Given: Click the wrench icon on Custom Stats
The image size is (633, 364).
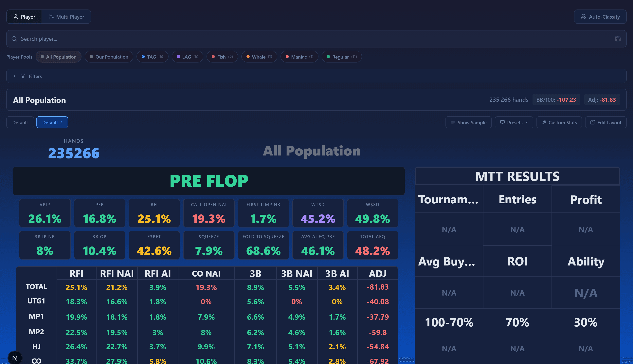Looking at the screenshot, I should (x=544, y=122).
